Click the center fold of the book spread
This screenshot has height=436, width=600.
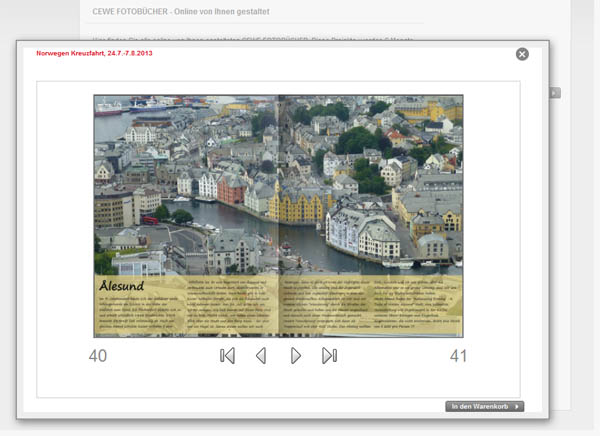[x=278, y=215]
